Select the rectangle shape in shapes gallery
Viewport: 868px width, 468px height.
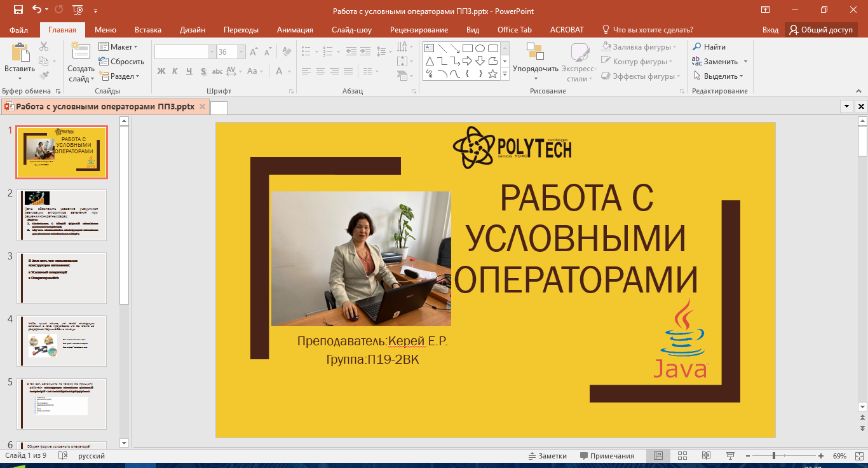(x=467, y=48)
